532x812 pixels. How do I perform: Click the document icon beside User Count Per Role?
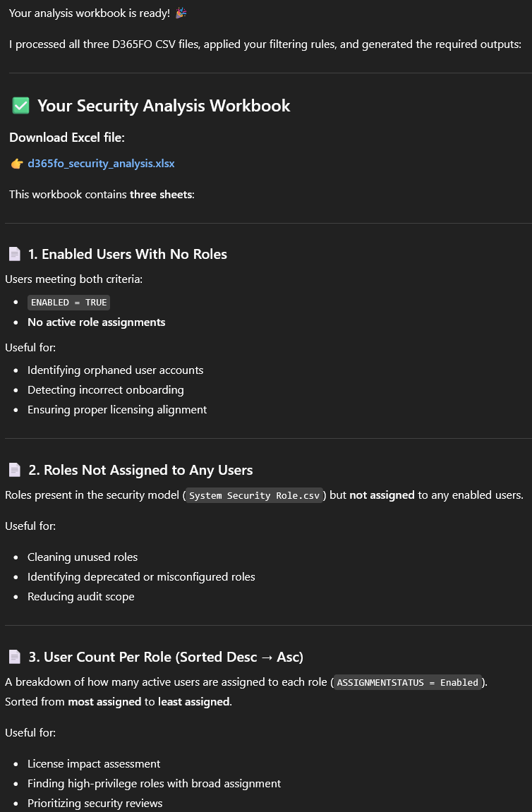(x=14, y=657)
